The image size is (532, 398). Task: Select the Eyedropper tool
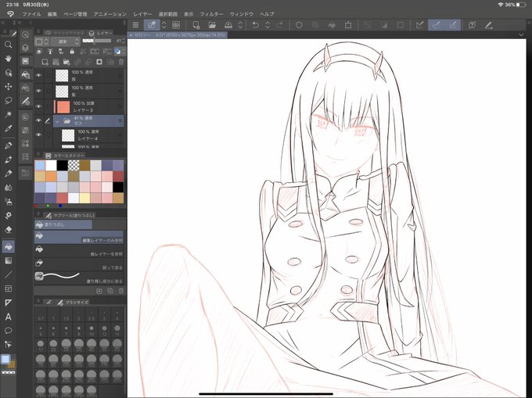[x=8, y=128]
